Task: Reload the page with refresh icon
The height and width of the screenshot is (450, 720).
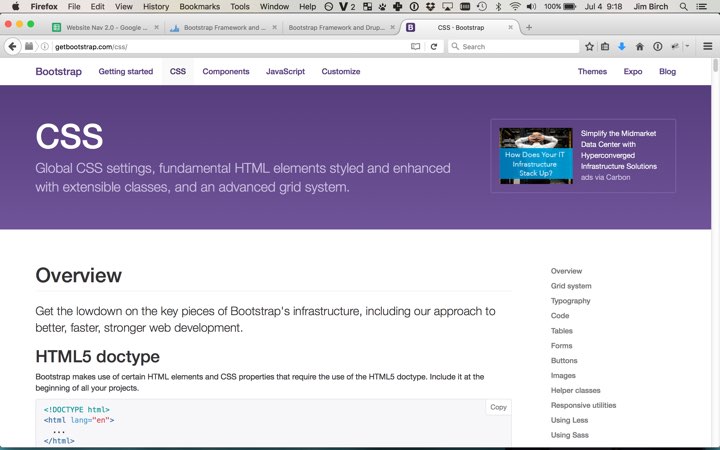Action: (x=433, y=46)
